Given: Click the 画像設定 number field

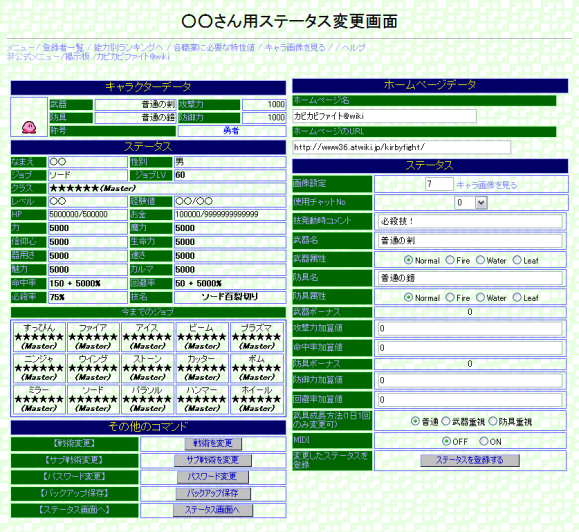Looking at the screenshot, I should click(439, 184).
